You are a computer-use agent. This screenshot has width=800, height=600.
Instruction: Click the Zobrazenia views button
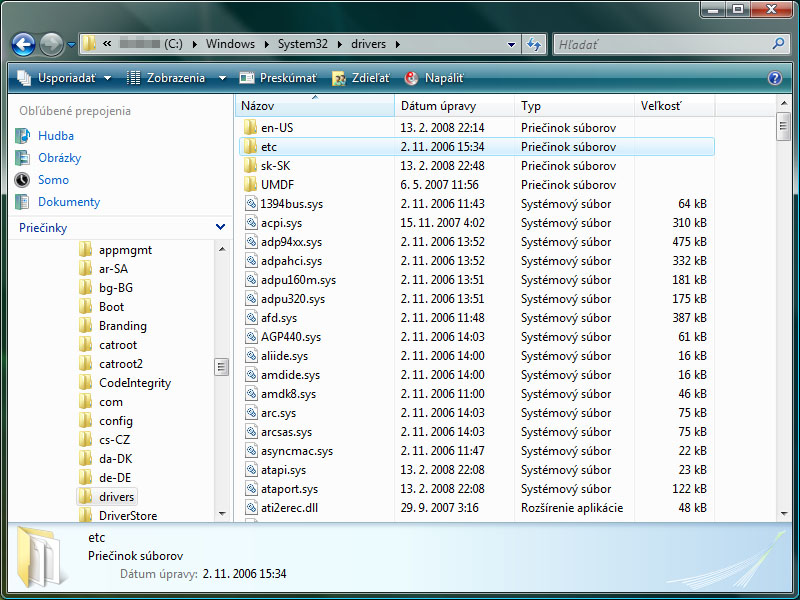tap(165, 78)
